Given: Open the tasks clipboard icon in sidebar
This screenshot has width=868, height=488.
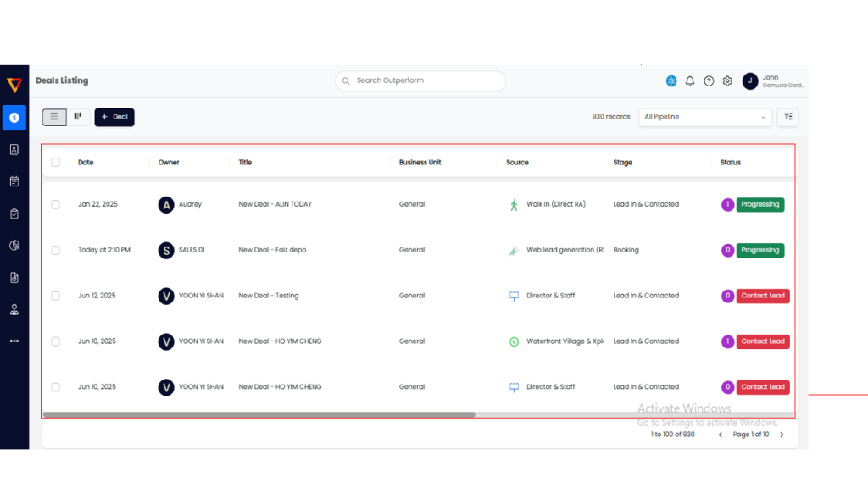Looking at the screenshot, I should tap(14, 213).
